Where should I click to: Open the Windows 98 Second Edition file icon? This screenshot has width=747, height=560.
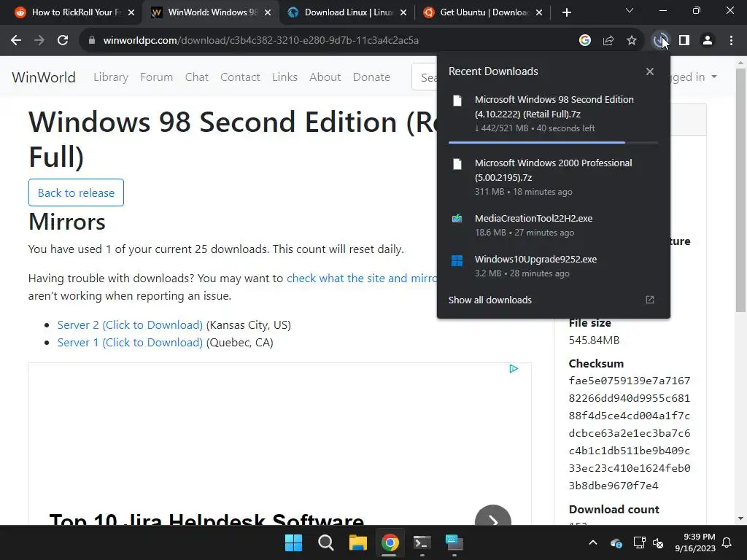pos(457,101)
